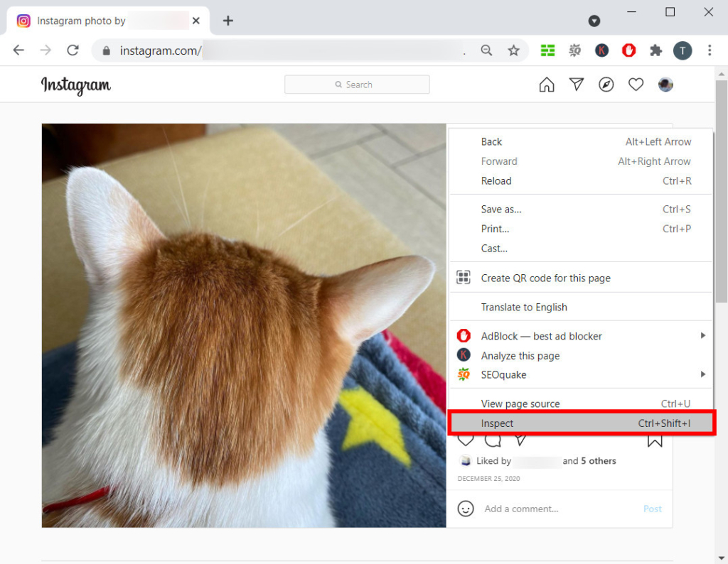Viewport: 728px width, 564px height.
Task: Select the Instagram Home icon
Action: tap(546, 84)
